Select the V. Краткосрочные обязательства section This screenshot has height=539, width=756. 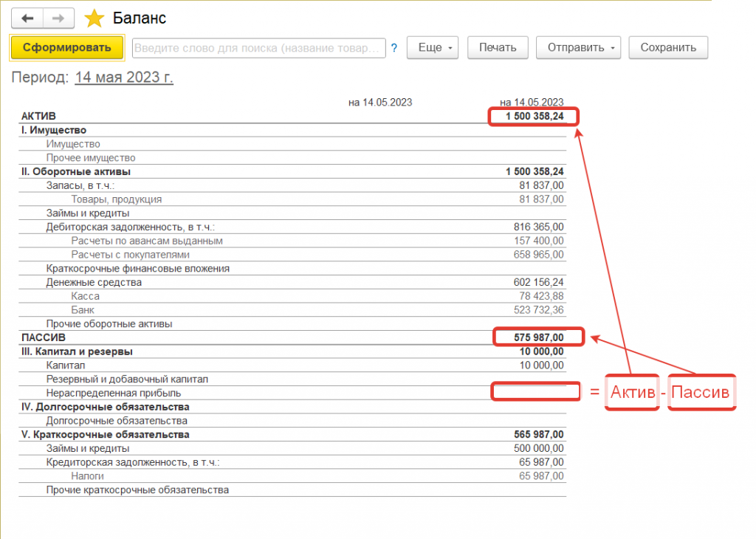[105, 434]
